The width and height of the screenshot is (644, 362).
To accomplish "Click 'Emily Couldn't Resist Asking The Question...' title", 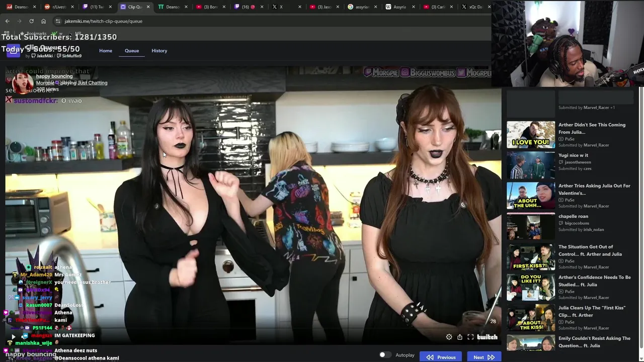I will point(594,342).
